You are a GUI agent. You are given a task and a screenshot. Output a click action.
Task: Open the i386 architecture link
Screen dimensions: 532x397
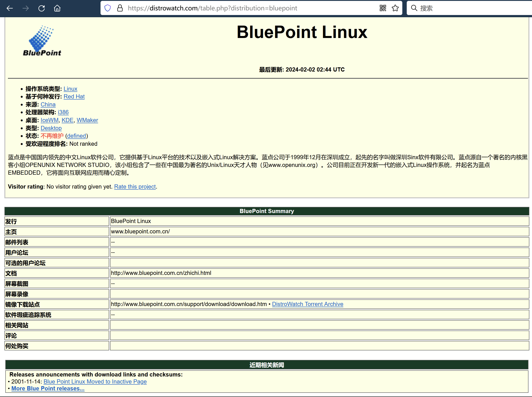[x=63, y=112]
